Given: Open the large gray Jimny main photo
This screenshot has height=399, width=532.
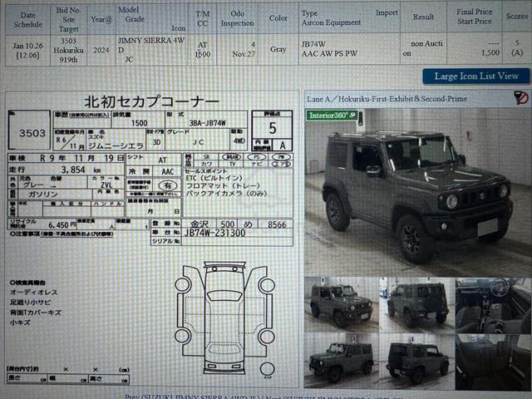Looking at the screenshot, I should [418, 192].
